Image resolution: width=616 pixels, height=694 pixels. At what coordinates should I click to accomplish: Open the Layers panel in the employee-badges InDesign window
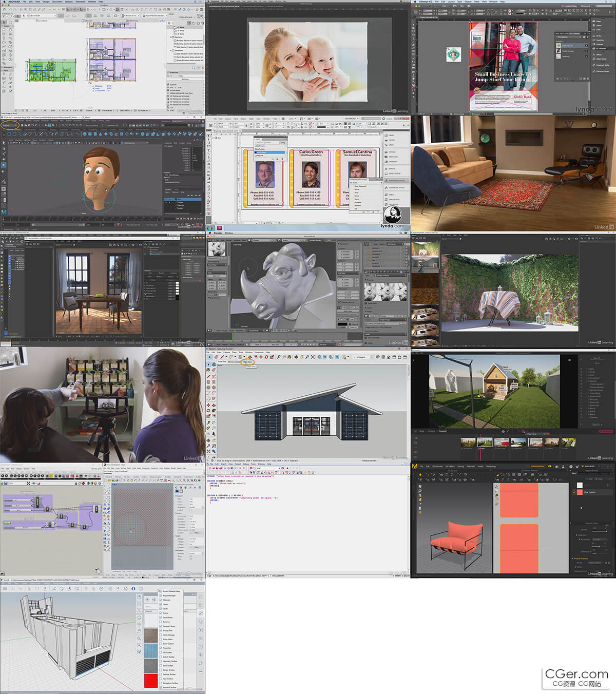[x=391, y=140]
